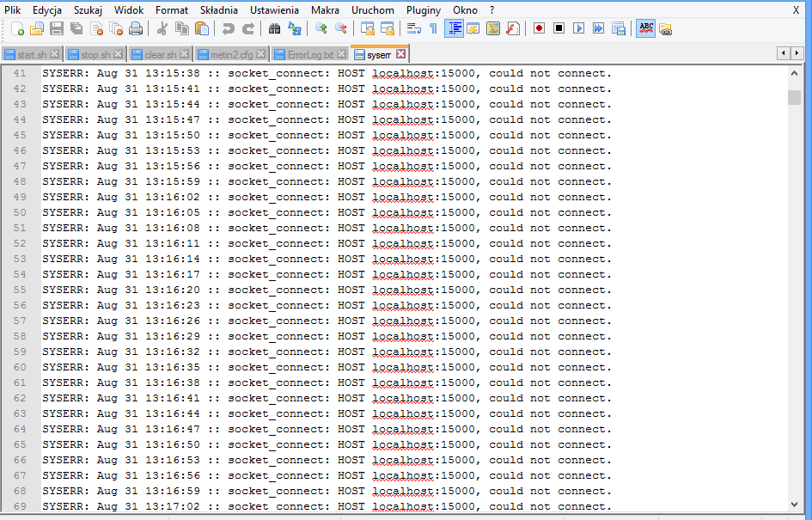Run macro multiple times icon
Screen dimensions: 812x520
[598, 29]
